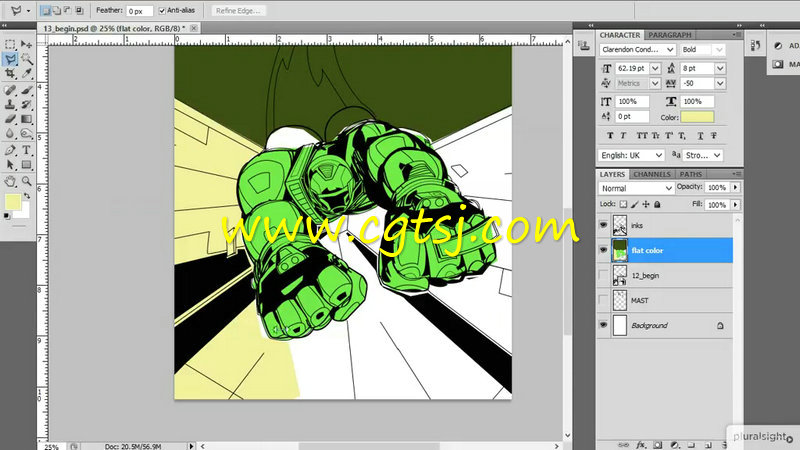Open the tool preset picker arrow
This screenshot has width=800, height=450.
(x=28, y=10)
